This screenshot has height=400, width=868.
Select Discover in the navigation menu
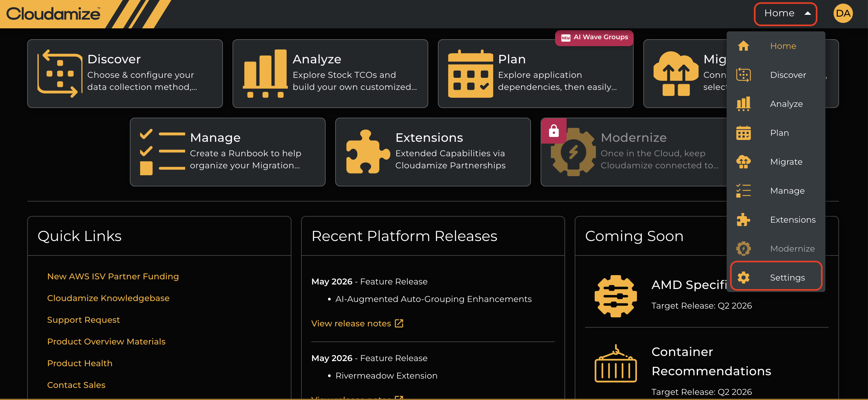[x=776, y=75]
